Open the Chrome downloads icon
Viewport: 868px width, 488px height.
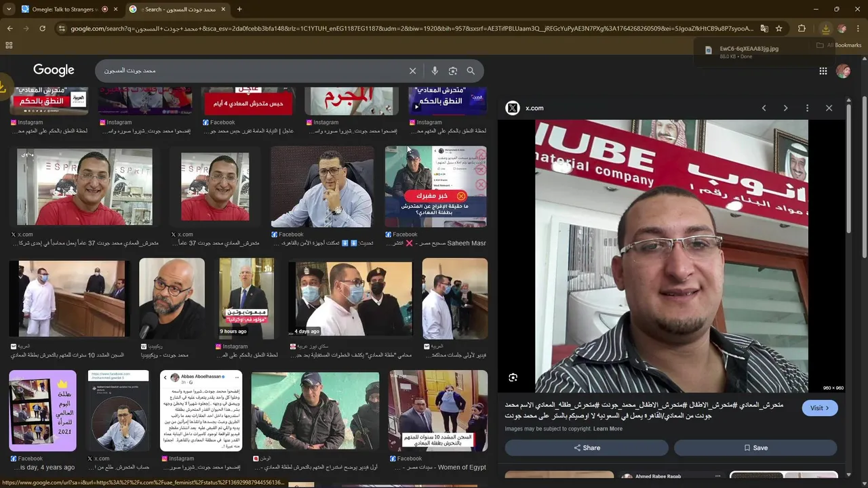(825, 28)
